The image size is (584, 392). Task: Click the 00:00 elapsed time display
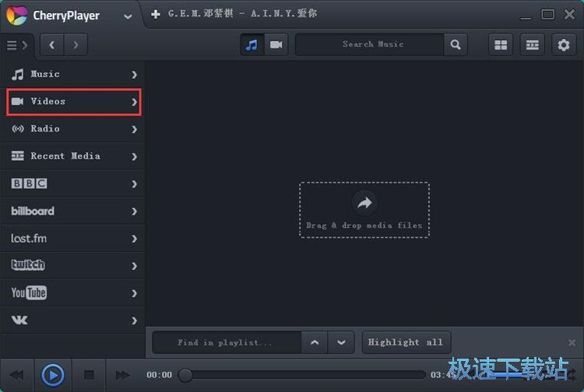[x=159, y=375]
